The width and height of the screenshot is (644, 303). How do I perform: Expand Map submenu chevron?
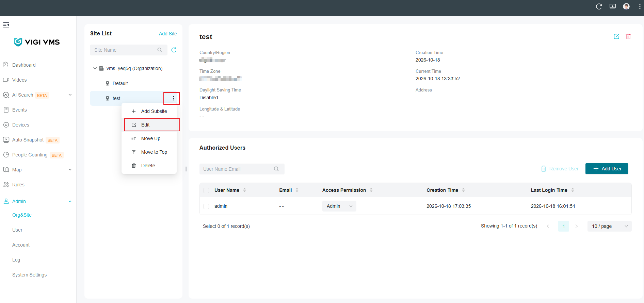pyautogui.click(x=70, y=170)
